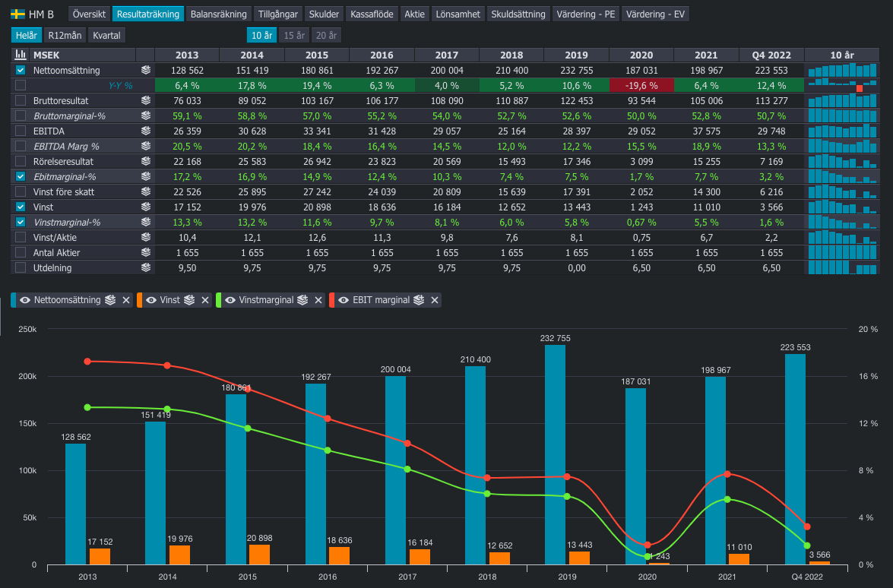Click stack icon on Vinst legend chip
893x588 pixels.
point(188,300)
